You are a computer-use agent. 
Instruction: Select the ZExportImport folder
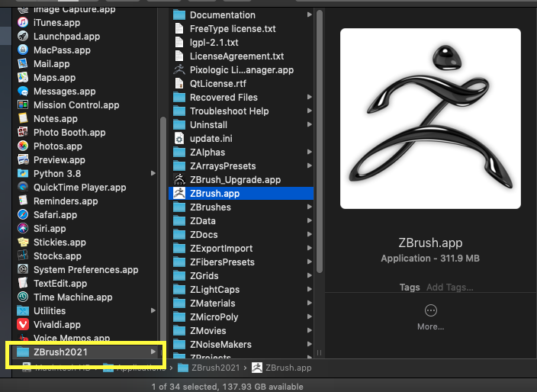241,248
